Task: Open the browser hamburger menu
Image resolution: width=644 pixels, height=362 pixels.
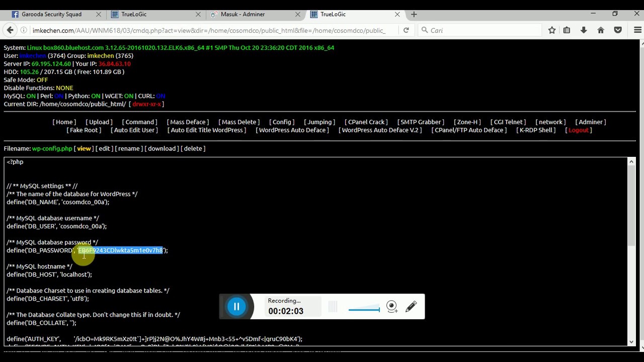Action: tap(637, 30)
